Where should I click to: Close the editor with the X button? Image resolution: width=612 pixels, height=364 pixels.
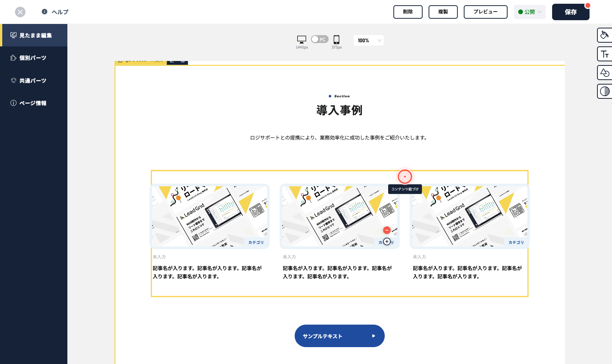point(20,12)
